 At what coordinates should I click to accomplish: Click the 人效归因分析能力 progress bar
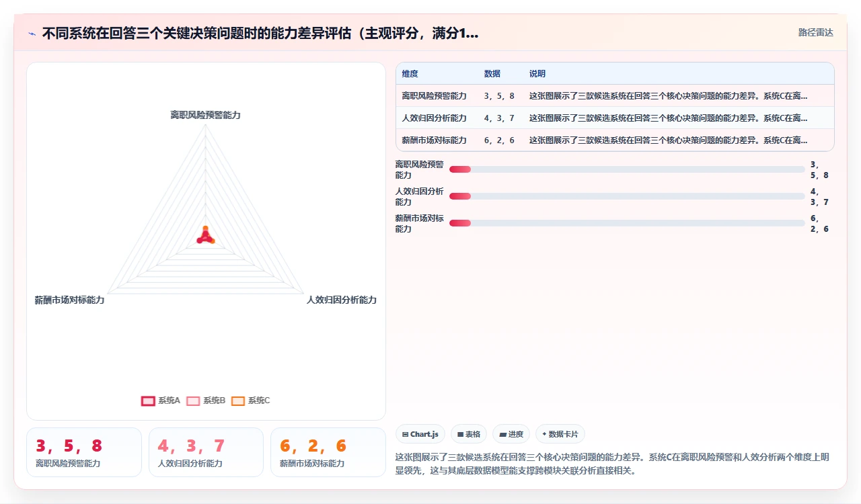click(627, 196)
